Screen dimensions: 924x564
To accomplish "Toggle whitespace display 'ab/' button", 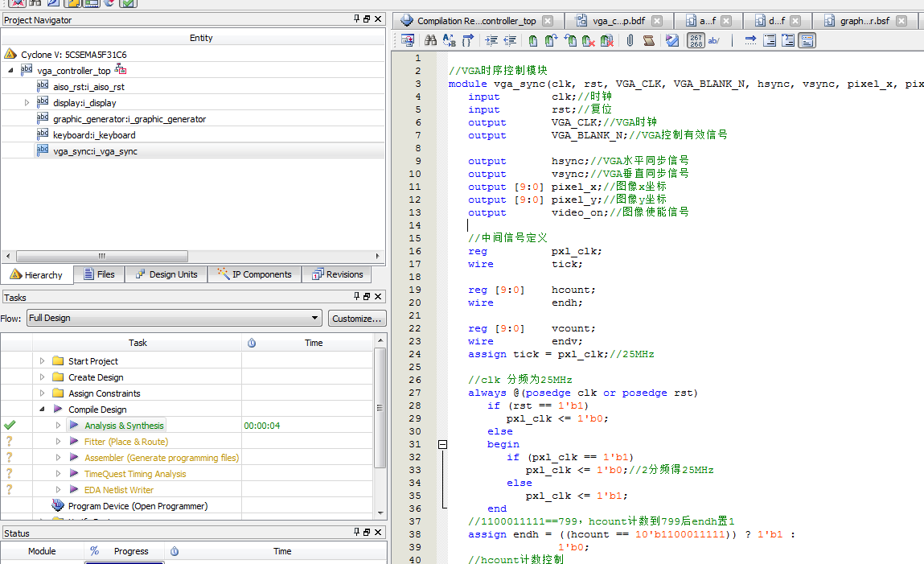I will [x=714, y=40].
